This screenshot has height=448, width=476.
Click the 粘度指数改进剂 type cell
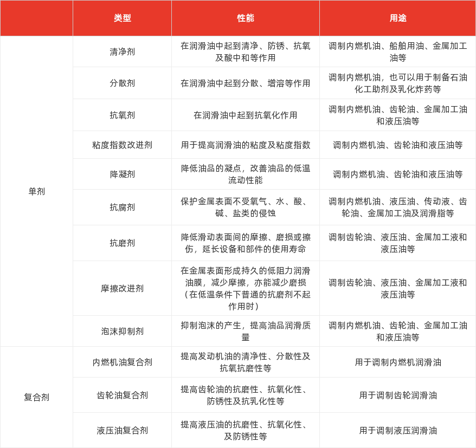123,145
